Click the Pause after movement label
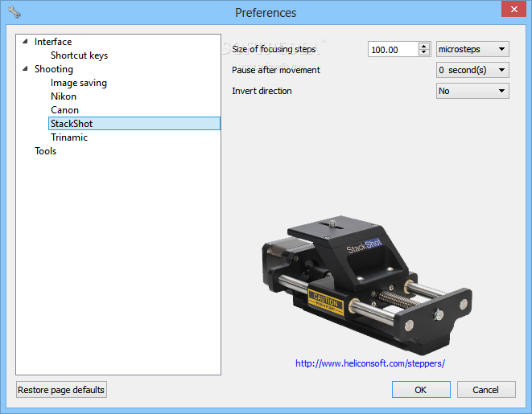Viewport: 532px width, 414px height. 276,70
